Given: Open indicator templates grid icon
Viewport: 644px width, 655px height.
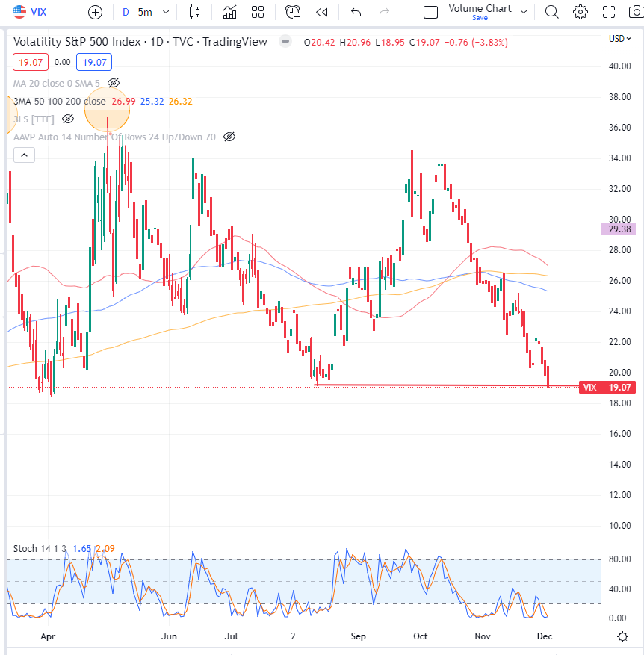Looking at the screenshot, I should coord(258,12).
